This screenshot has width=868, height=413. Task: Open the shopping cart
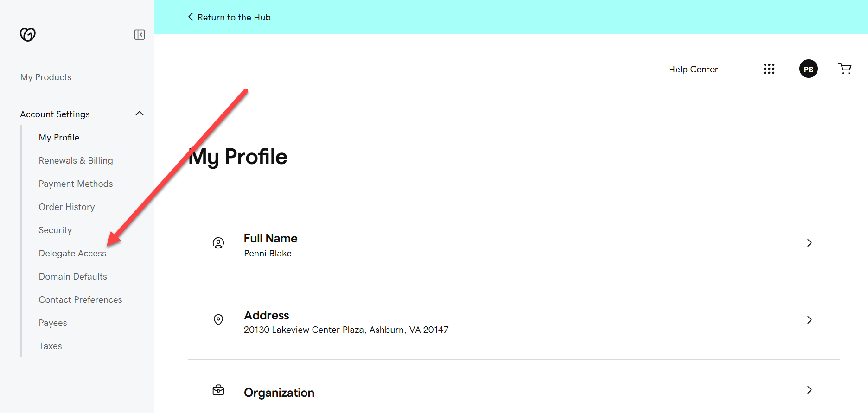[x=845, y=69]
